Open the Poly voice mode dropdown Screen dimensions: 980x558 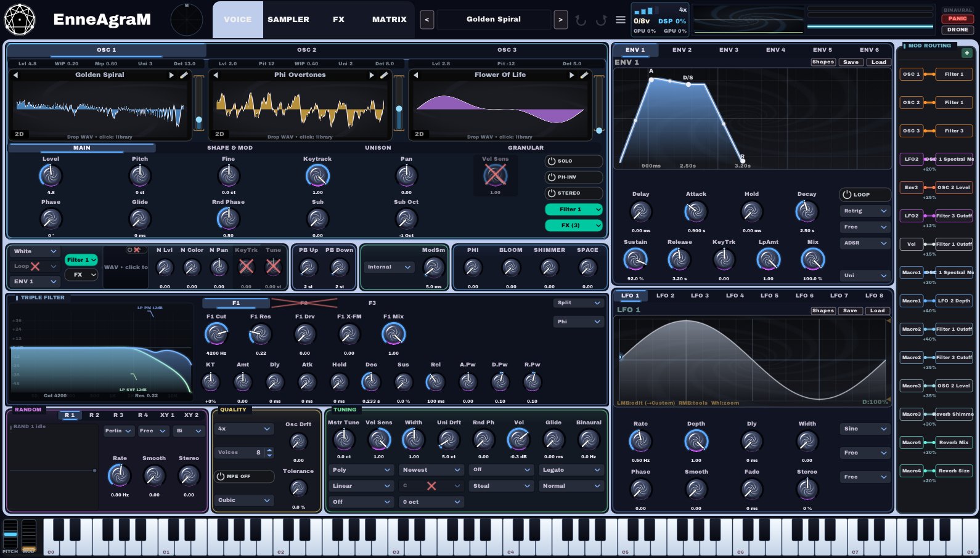pos(361,470)
